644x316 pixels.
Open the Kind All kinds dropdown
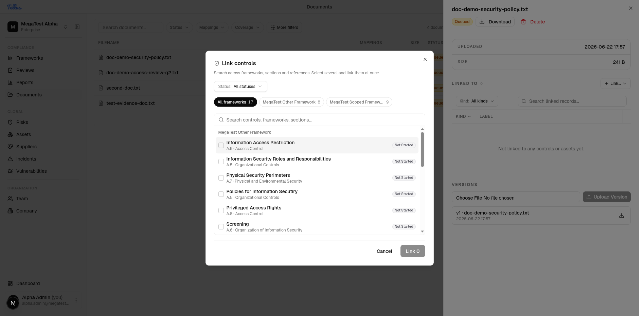(477, 101)
